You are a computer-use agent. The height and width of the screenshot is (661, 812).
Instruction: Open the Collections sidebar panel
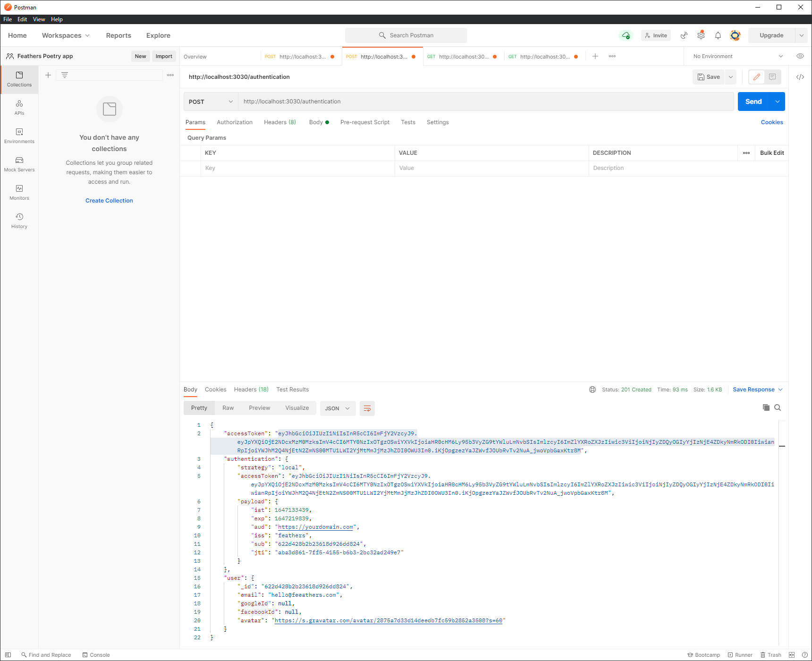point(19,79)
